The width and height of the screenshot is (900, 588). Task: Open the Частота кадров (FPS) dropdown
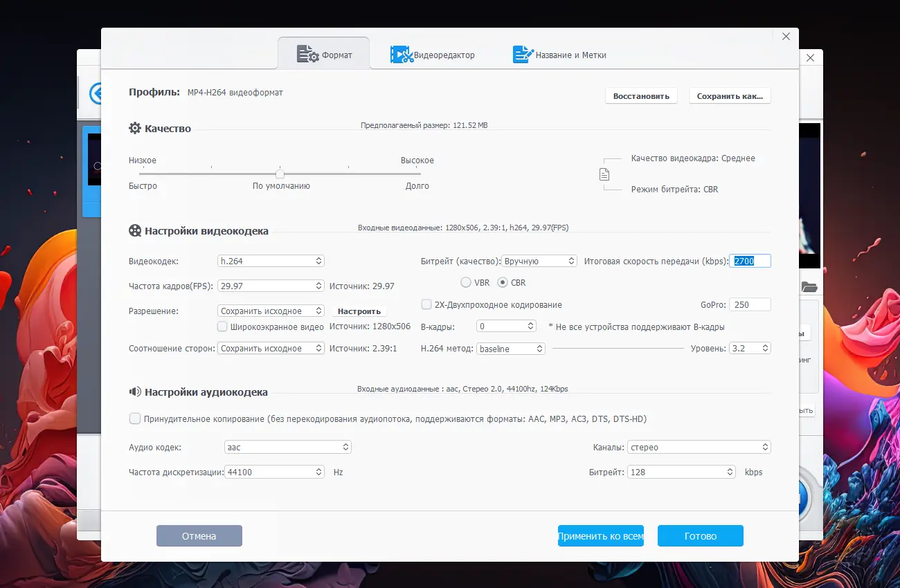click(271, 286)
